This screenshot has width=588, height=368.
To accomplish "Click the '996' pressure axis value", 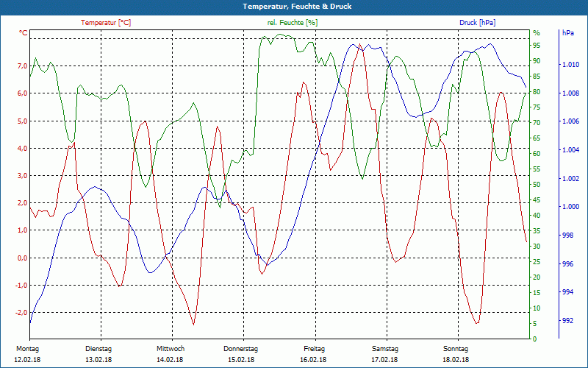I will tap(567, 264).
